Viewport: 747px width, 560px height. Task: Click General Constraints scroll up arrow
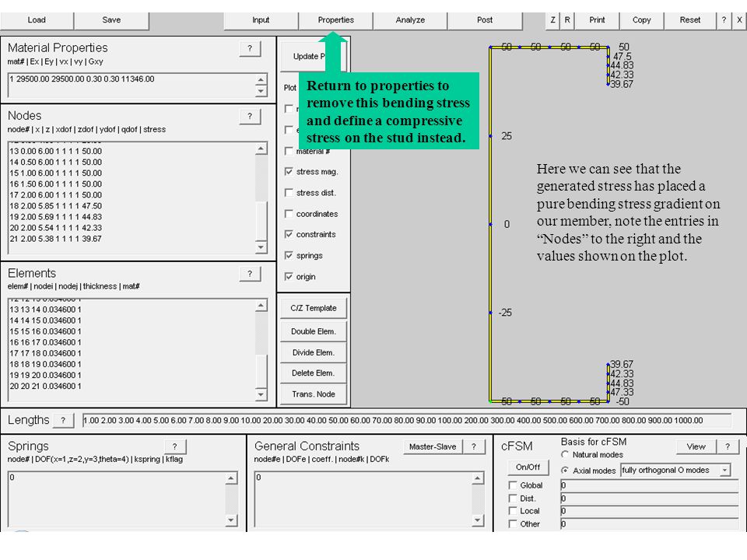[477, 478]
